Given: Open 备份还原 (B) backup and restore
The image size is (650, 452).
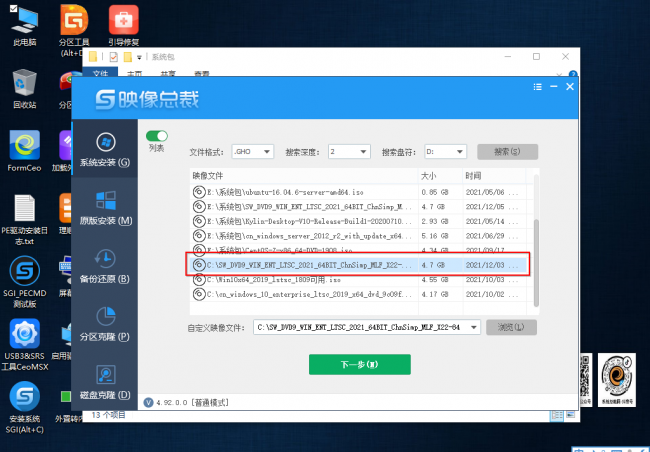Looking at the screenshot, I should pyautogui.click(x=105, y=266).
